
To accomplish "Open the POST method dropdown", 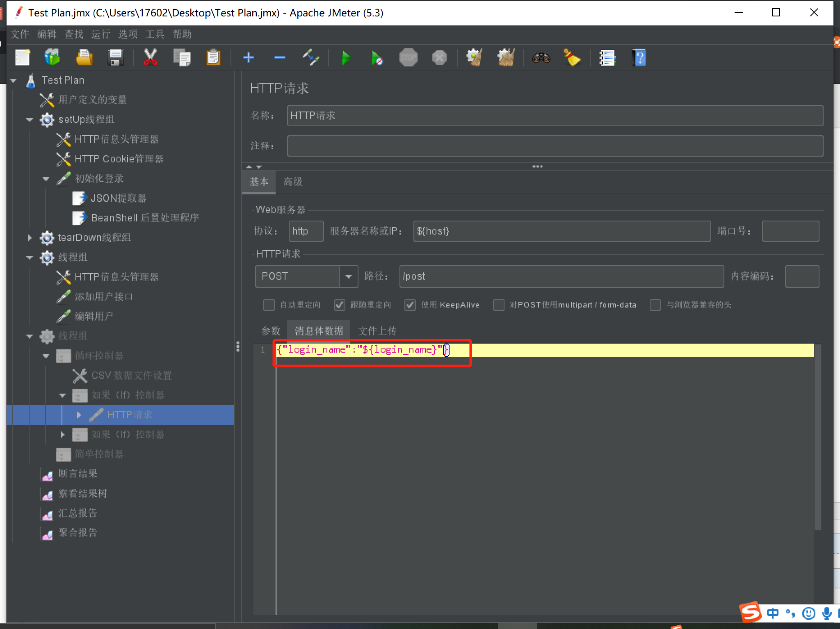I will pos(349,276).
